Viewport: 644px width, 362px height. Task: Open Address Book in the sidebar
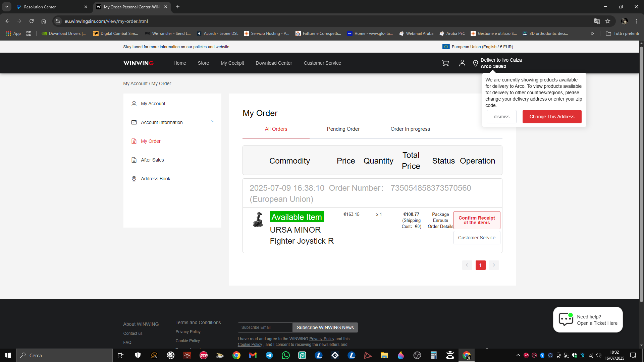tap(156, 179)
